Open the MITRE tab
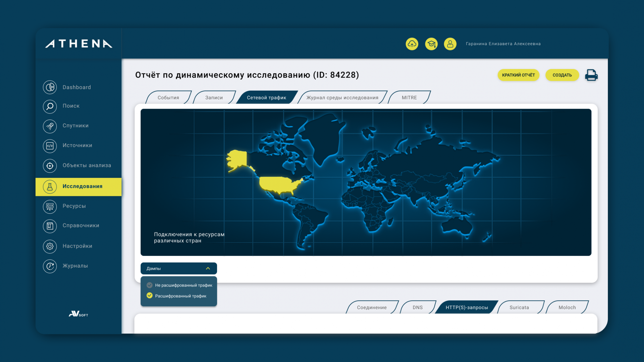 [409, 98]
